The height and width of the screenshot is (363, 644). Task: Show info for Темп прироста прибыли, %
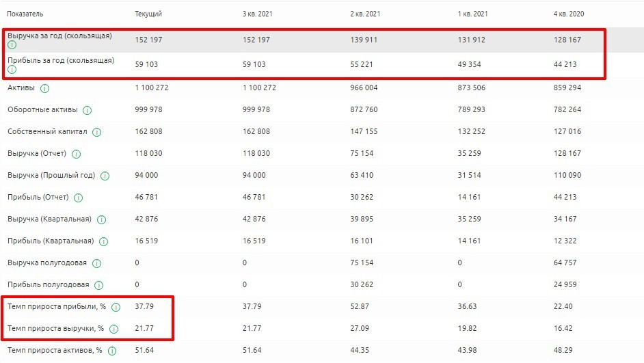tap(116, 307)
